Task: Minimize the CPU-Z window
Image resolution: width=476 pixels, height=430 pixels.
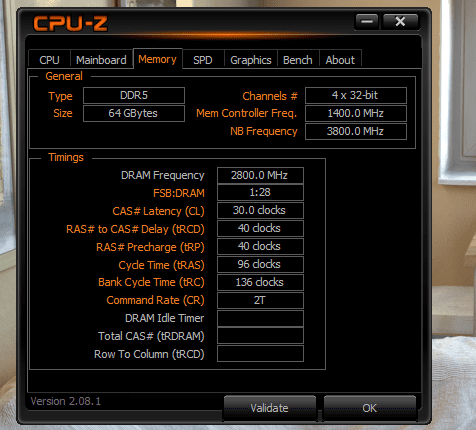Action: click(x=367, y=22)
